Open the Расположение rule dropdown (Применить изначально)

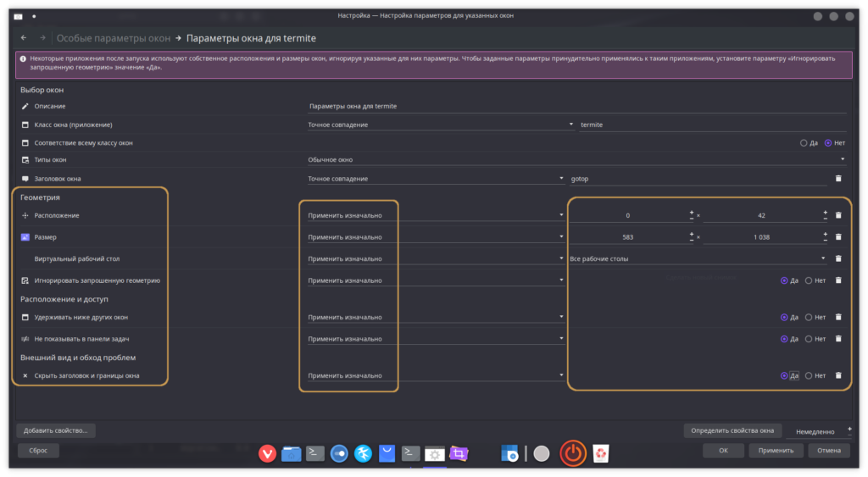click(x=436, y=215)
